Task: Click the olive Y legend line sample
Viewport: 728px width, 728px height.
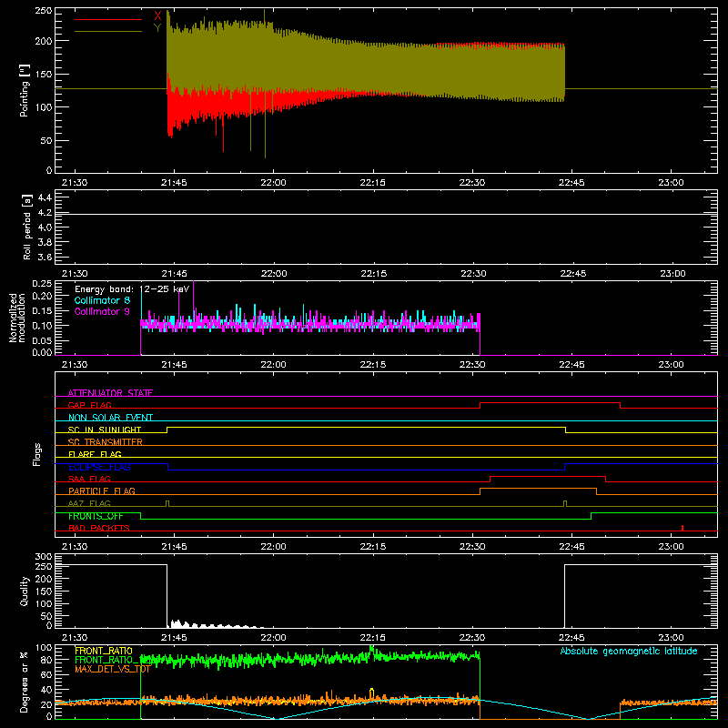Action: [108, 31]
